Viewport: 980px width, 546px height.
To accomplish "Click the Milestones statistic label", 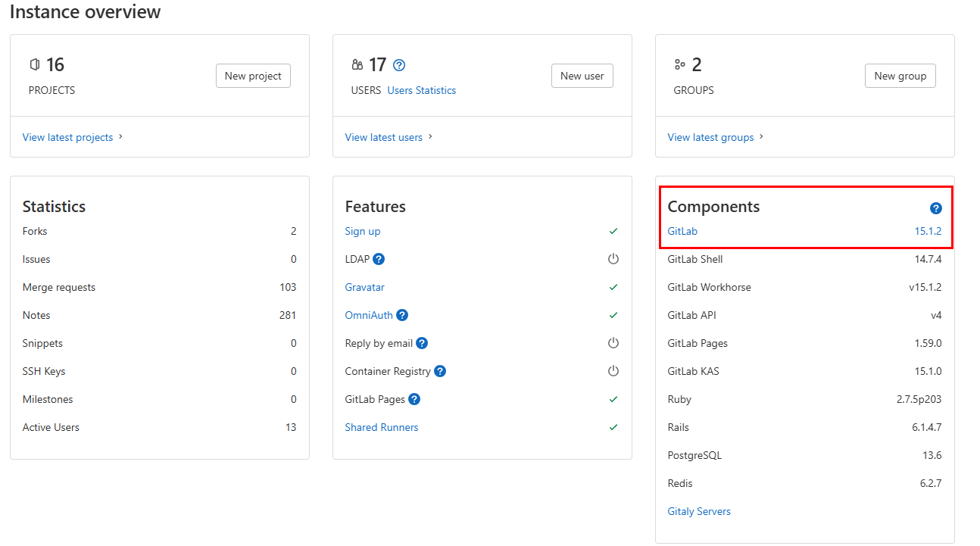I will pos(48,399).
